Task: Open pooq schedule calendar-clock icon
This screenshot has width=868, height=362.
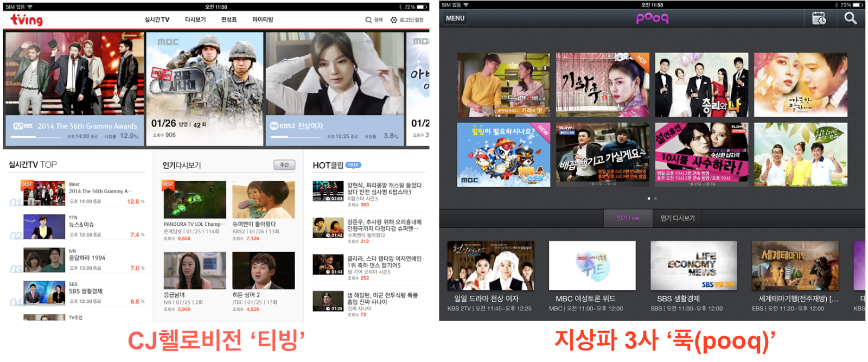Action: pos(819,18)
